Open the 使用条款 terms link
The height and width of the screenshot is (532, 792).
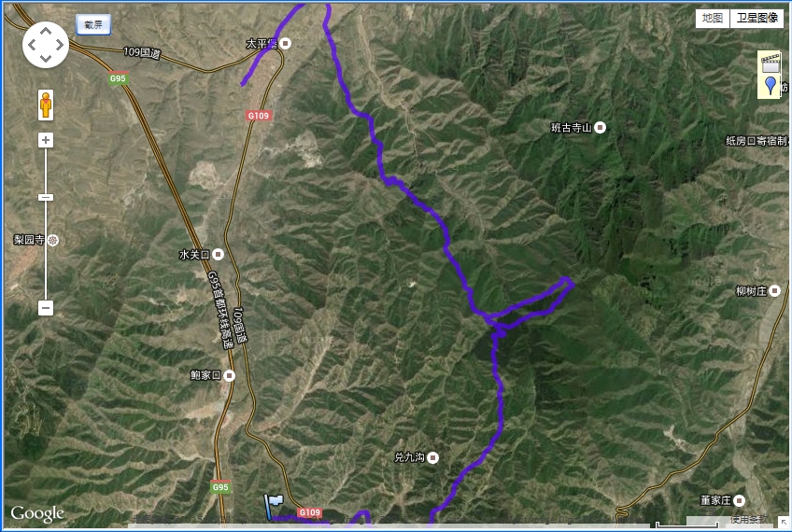[748, 519]
